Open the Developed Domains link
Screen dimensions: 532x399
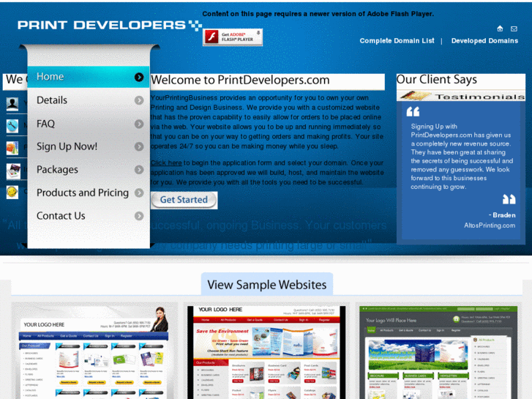click(x=484, y=41)
